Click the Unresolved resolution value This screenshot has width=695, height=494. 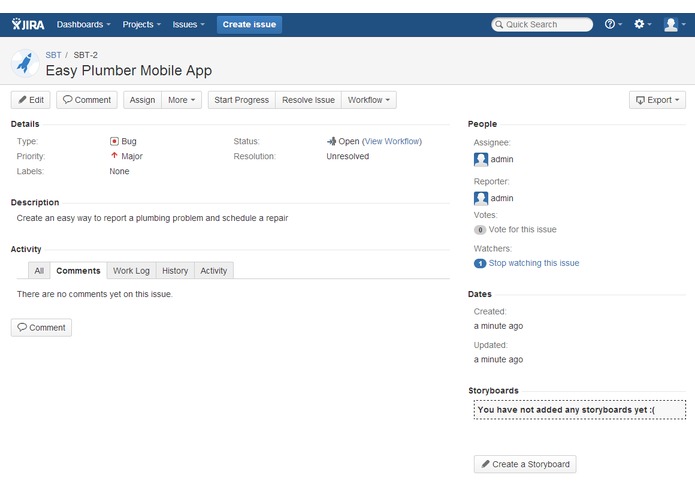click(x=348, y=156)
